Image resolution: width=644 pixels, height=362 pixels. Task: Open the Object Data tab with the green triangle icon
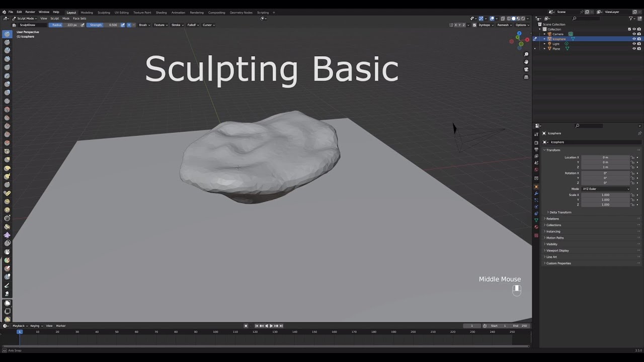[x=536, y=220]
